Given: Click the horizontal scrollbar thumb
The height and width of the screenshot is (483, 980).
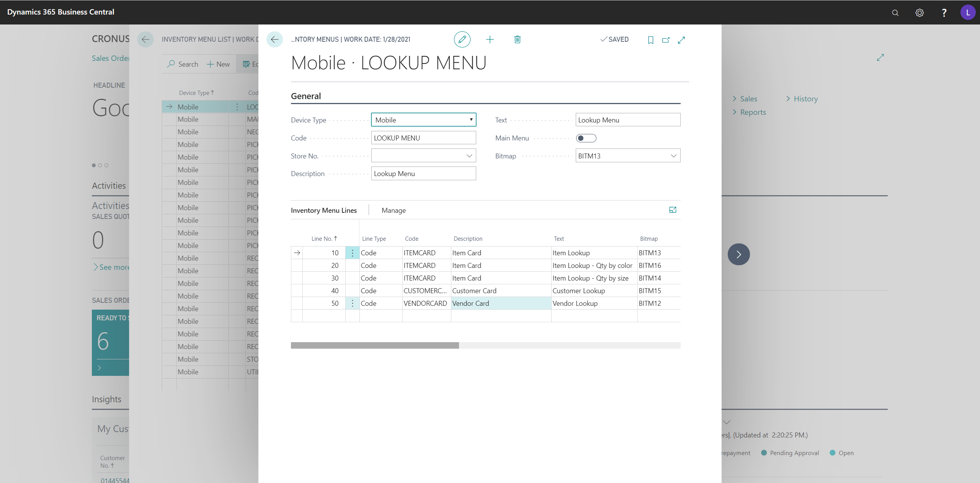Looking at the screenshot, I should click(375, 346).
